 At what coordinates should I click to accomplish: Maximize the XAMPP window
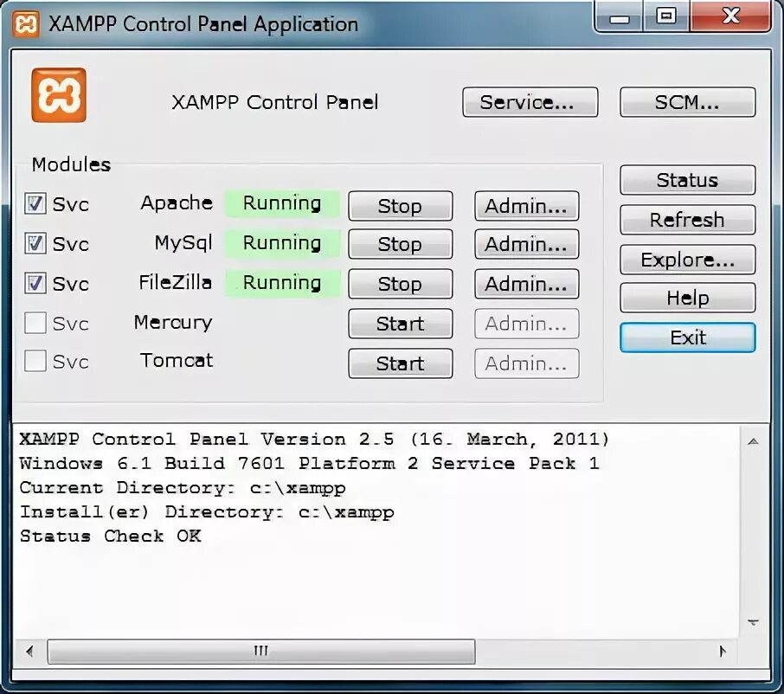click(x=666, y=17)
